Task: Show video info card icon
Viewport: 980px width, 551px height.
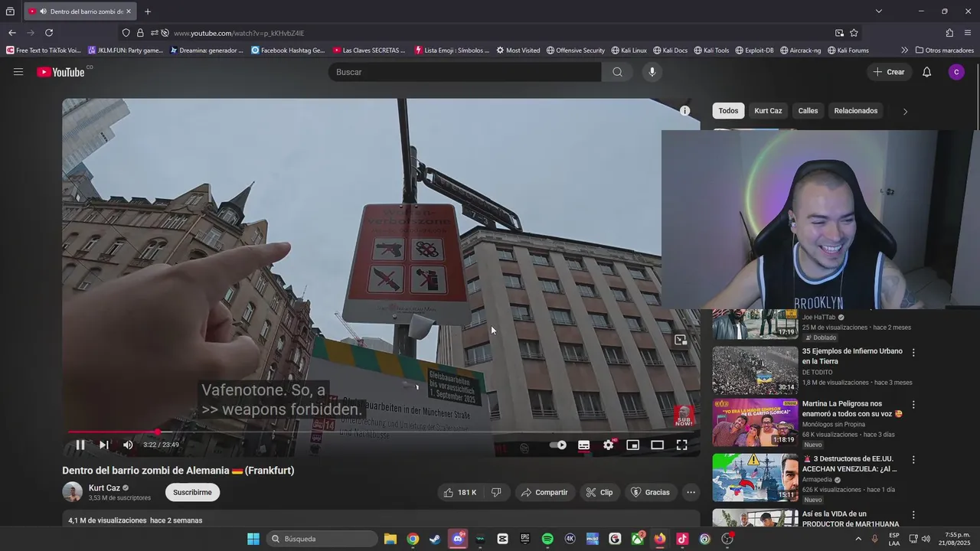Action: point(685,111)
